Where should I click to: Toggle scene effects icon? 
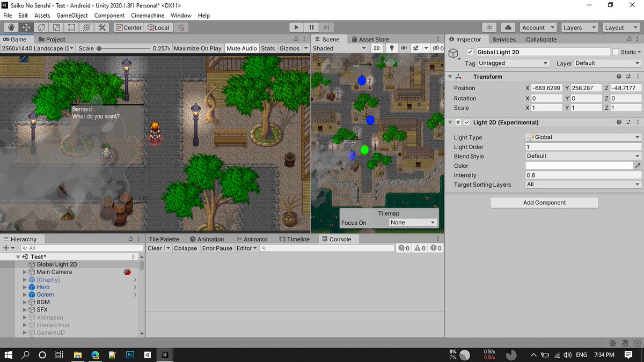click(x=416, y=48)
